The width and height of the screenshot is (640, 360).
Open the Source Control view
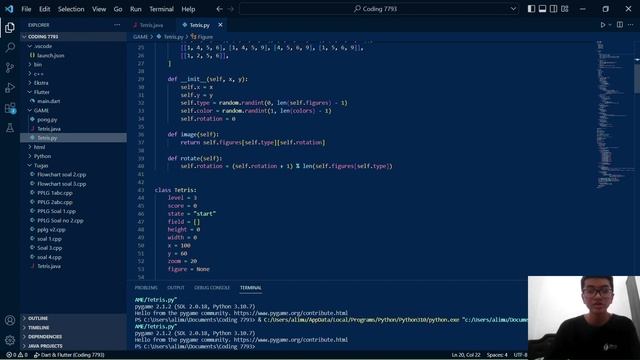click(x=10, y=68)
